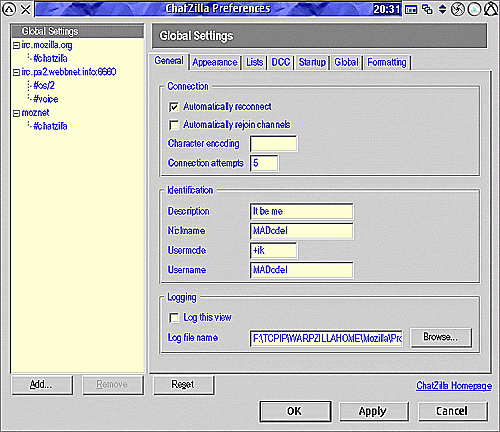Click the 20:31 titlebar clock
This screenshot has width=500, height=432.
(387, 9)
